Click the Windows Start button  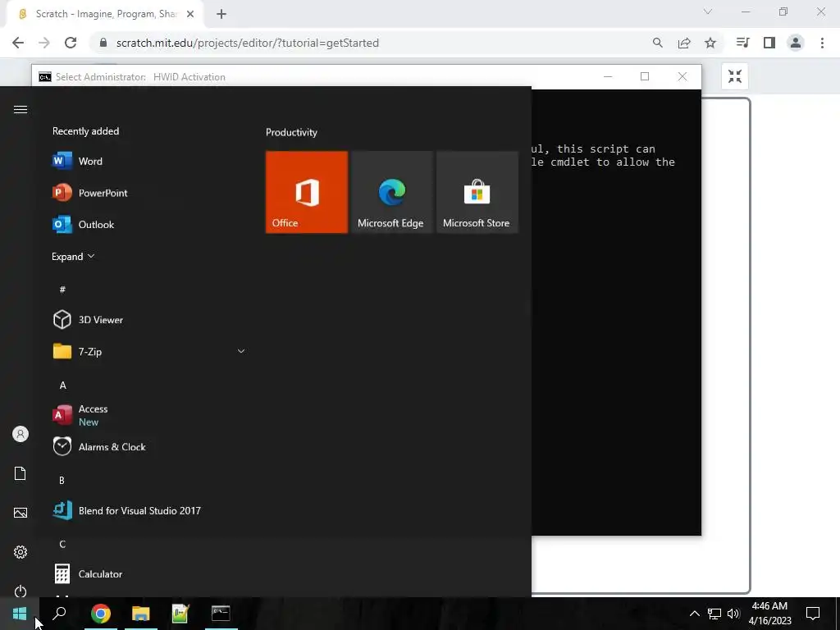click(20, 614)
